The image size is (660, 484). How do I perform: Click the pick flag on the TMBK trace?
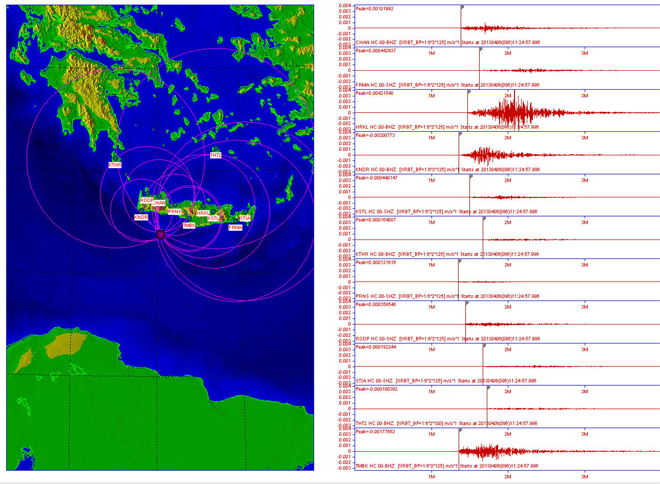[460, 430]
